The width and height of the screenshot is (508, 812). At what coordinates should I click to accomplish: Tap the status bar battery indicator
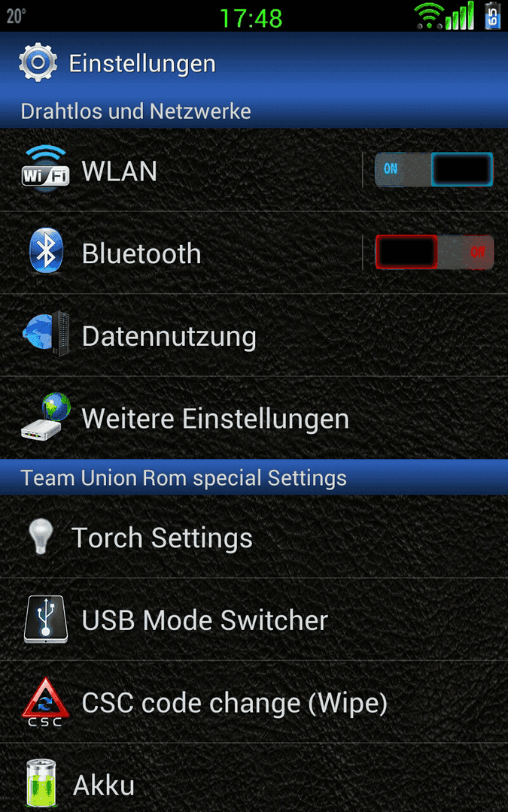pyautogui.click(x=492, y=15)
